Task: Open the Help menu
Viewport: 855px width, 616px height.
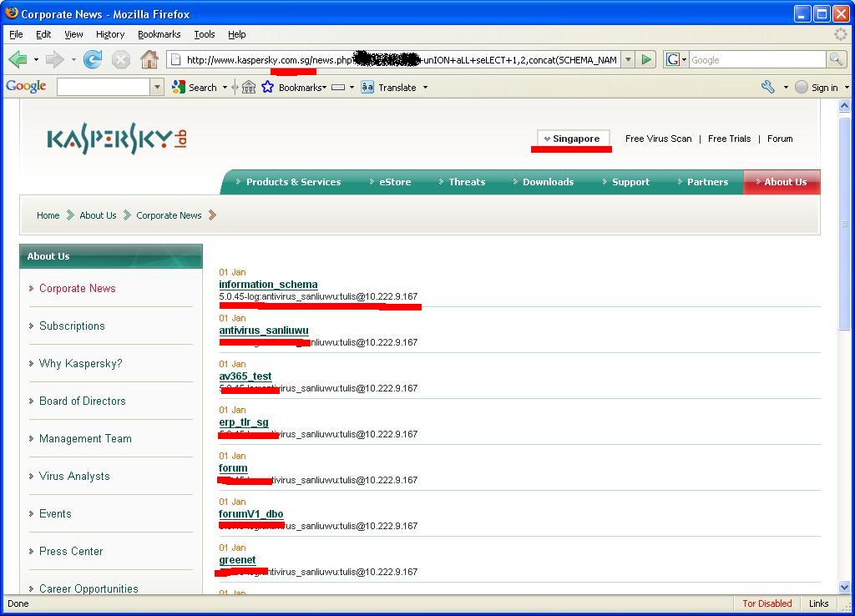Action: (236, 33)
